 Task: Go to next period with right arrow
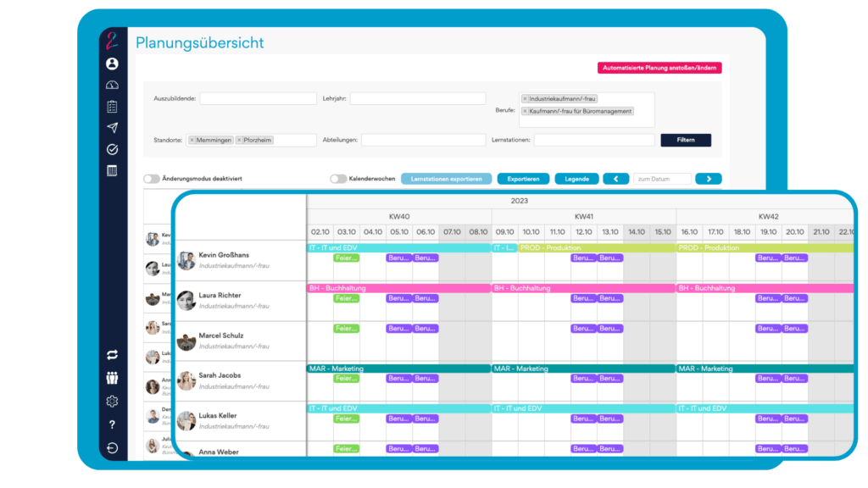(x=708, y=179)
